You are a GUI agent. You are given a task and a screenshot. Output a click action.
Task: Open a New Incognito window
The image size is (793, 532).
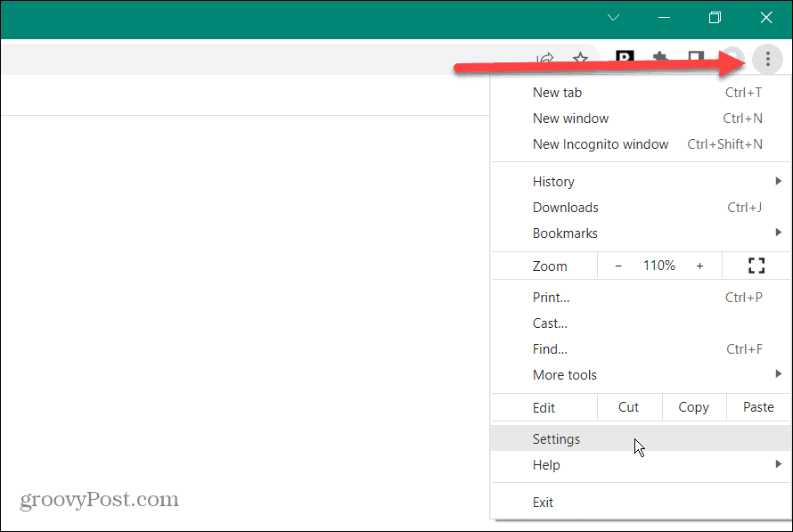641,144
